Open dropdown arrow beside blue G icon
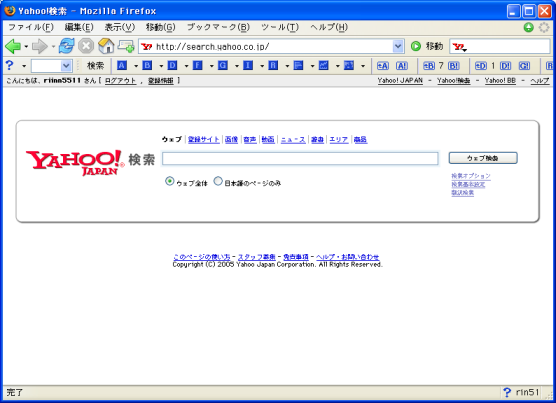This screenshot has height=403, width=556. 237,66
